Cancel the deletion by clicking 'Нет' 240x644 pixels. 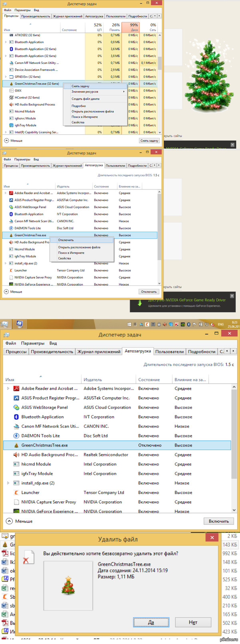(193, 622)
